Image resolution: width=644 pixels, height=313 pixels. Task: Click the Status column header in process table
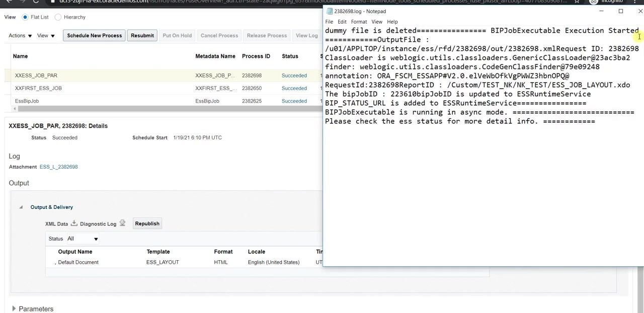pyautogui.click(x=290, y=56)
